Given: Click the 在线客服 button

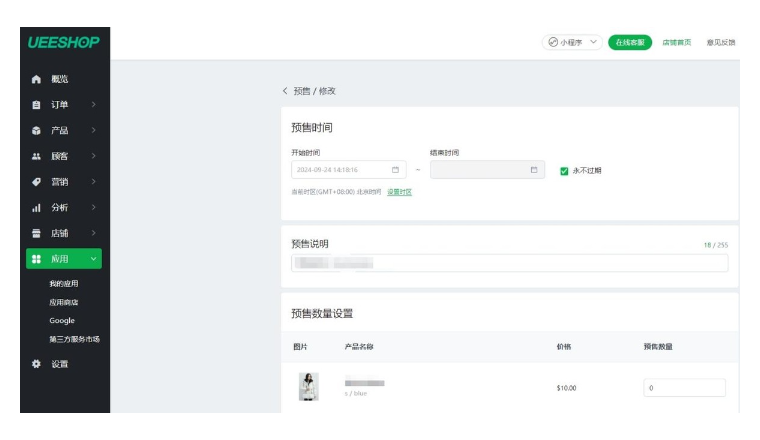Looking at the screenshot, I should click(x=630, y=42).
